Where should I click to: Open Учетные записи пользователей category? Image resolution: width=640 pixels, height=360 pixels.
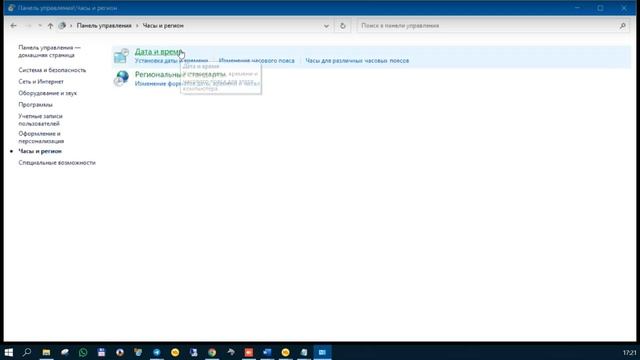coord(40,120)
